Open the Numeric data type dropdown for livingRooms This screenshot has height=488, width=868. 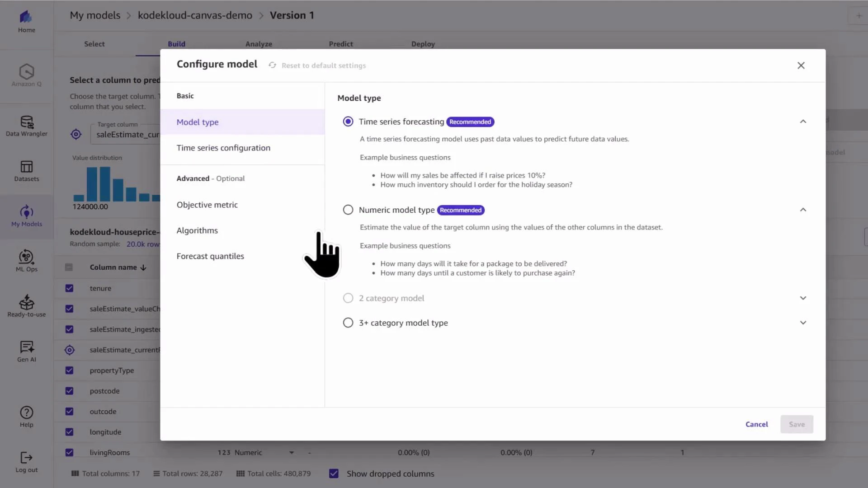[x=291, y=452]
